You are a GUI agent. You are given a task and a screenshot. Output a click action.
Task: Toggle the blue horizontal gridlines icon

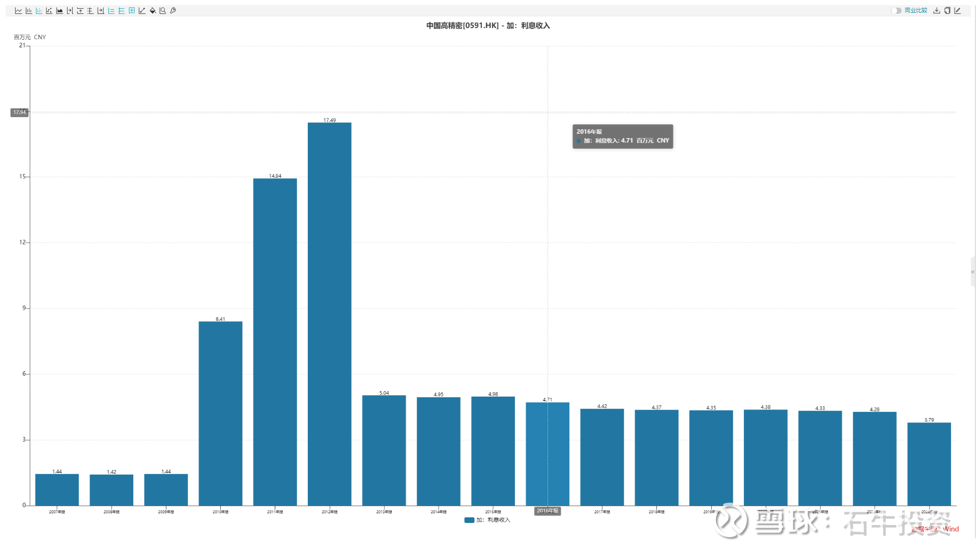[122, 11]
